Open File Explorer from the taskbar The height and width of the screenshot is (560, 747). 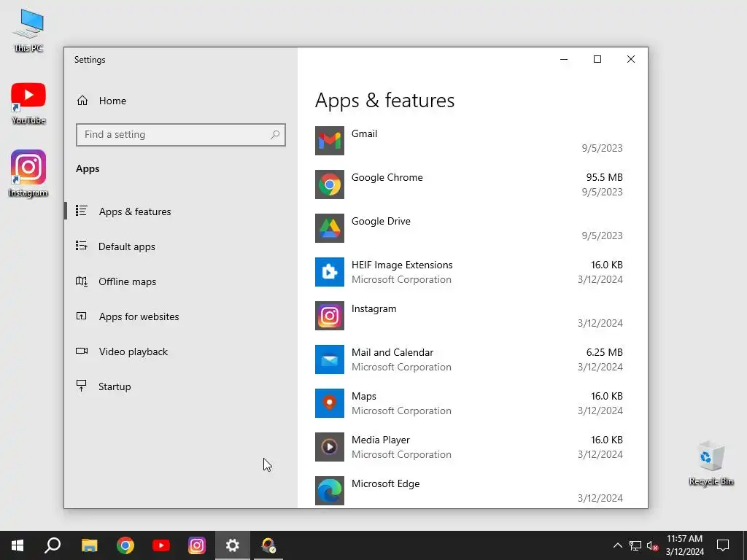point(89,545)
